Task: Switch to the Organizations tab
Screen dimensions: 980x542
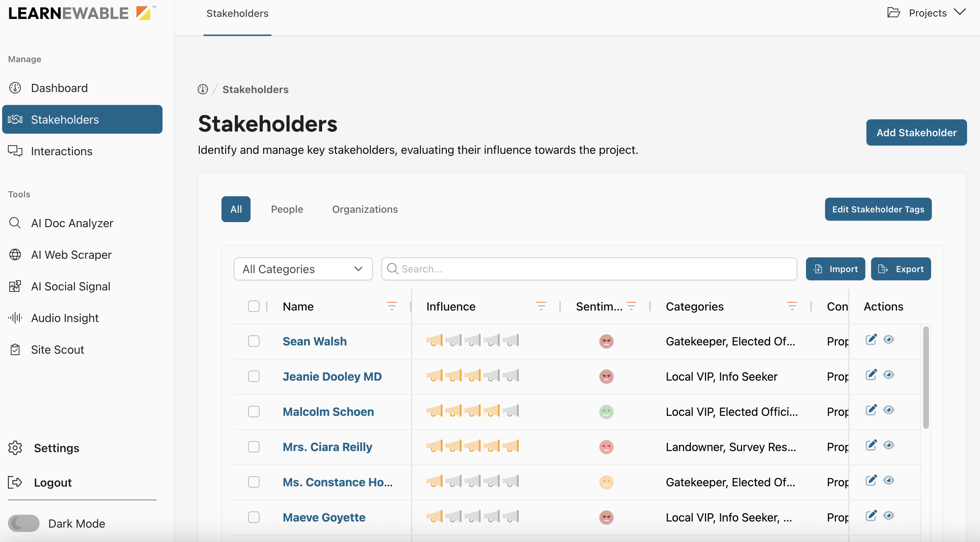Action: 365,209
